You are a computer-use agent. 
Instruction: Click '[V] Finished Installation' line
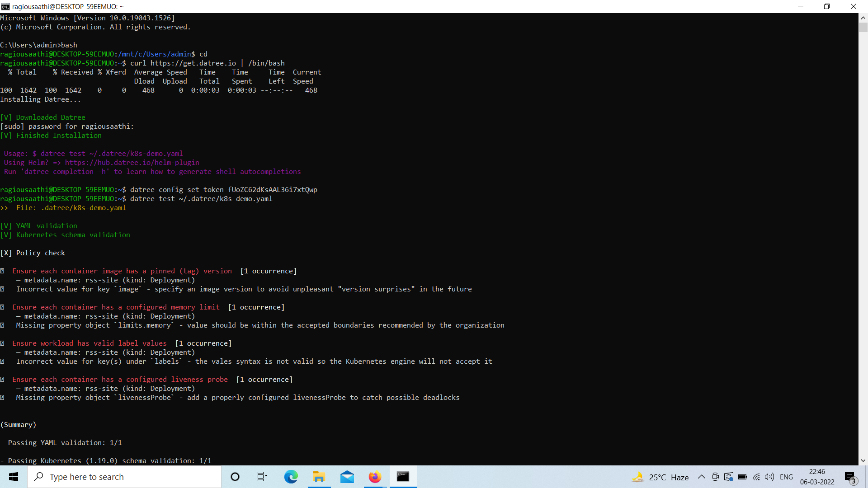click(51, 136)
